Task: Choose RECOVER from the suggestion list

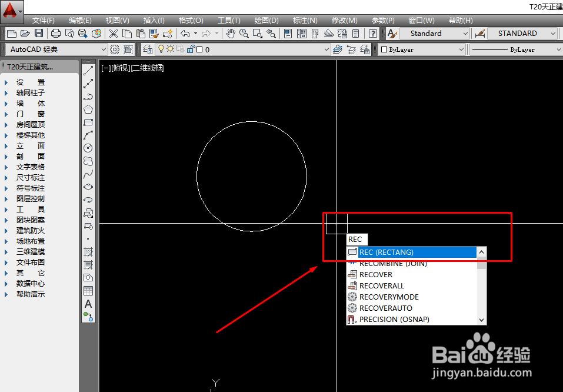Action: click(x=412, y=274)
